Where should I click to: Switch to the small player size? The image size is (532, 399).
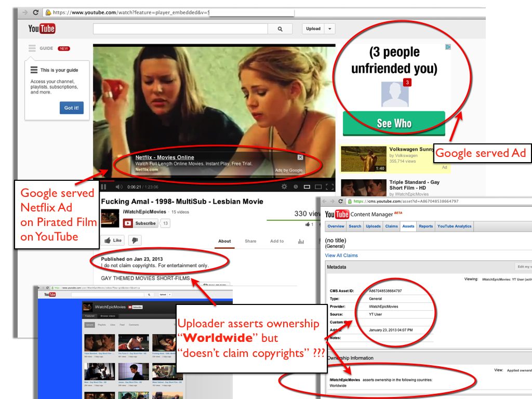coord(307,187)
